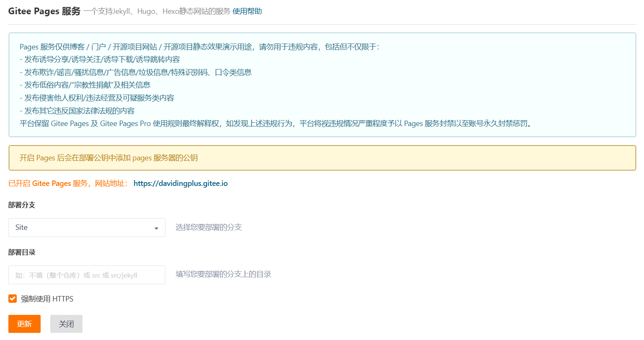Click the 部署目录 label
The image size is (644, 340).
tap(22, 252)
